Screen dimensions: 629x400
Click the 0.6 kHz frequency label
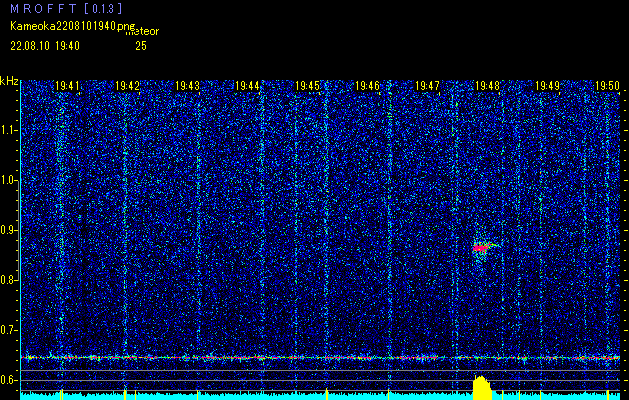pyautogui.click(x=7, y=380)
